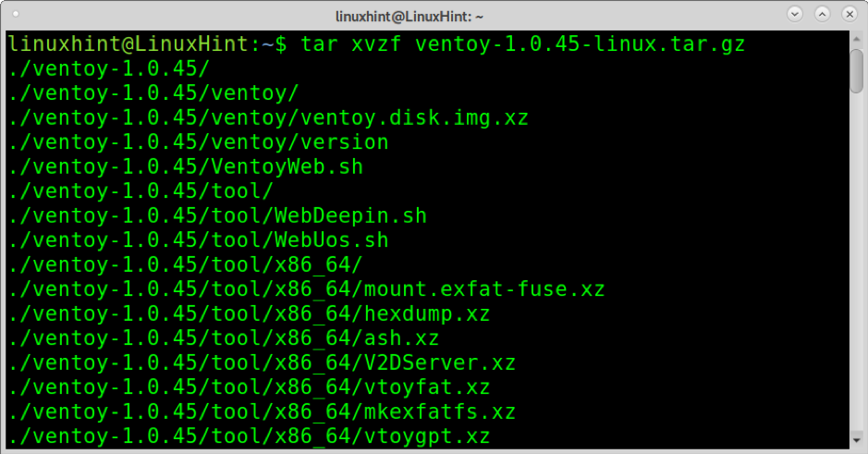Image resolution: width=868 pixels, height=454 pixels.
Task: Click the mount.exfat-fuse.xz output line
Action: tap(307, 289)
